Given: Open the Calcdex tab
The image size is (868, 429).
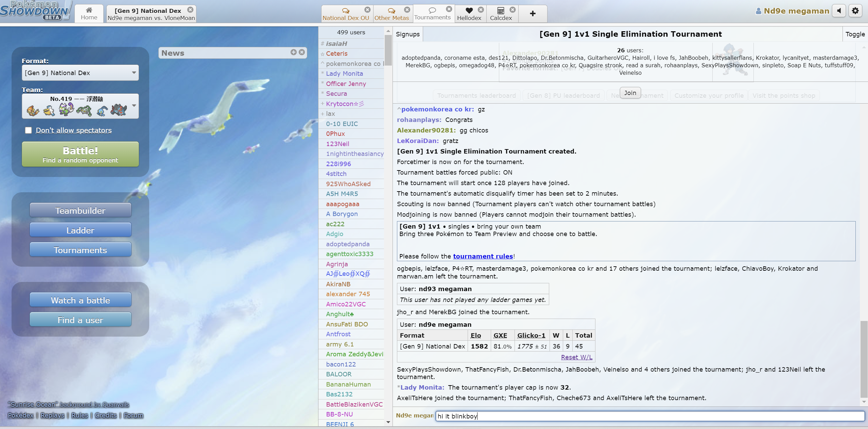Looking at the screenshot, I should point(501,14).
